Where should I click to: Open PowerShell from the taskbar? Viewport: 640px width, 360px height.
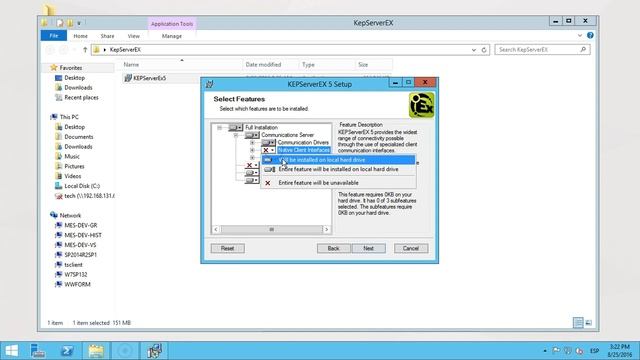point(67,350)
